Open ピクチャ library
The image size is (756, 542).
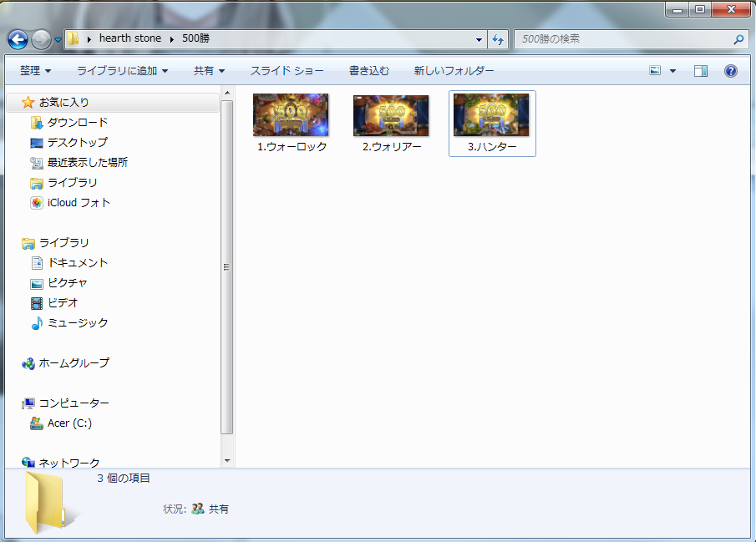(x=68, y=282)
